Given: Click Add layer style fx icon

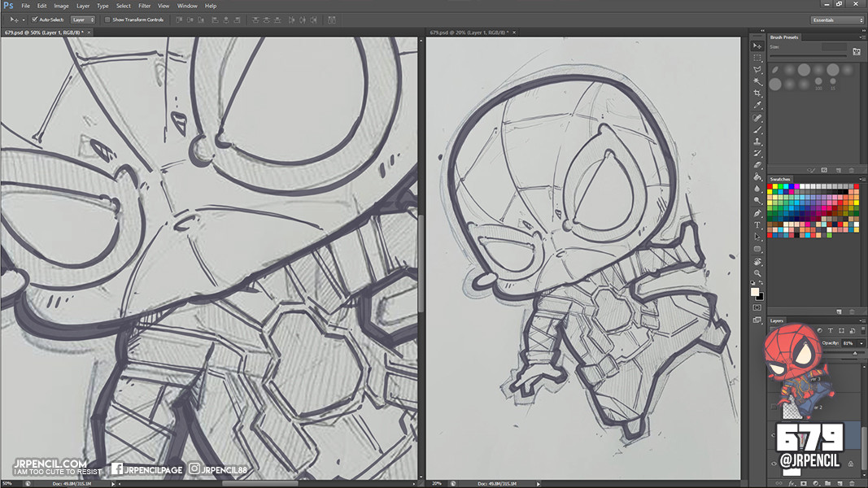Looking at the screenshot, I should point(791,484).
